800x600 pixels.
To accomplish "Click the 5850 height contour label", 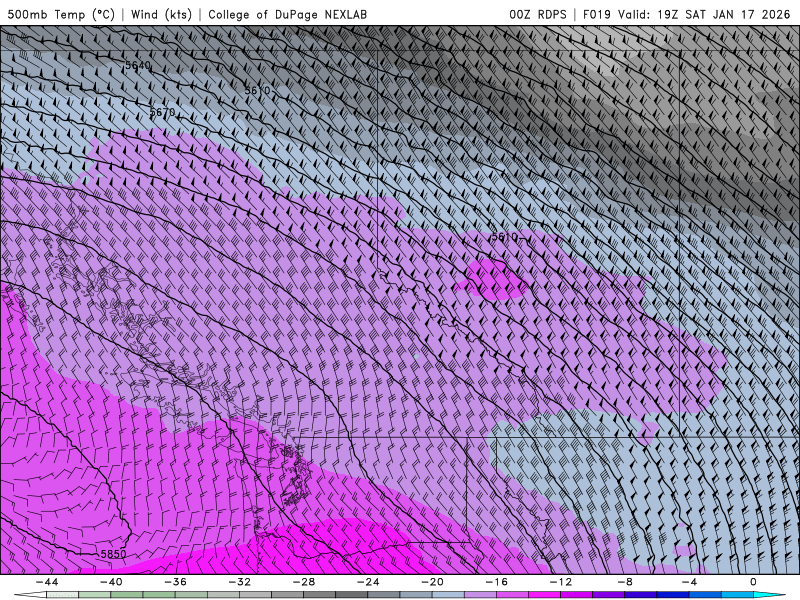I will 113,554.
